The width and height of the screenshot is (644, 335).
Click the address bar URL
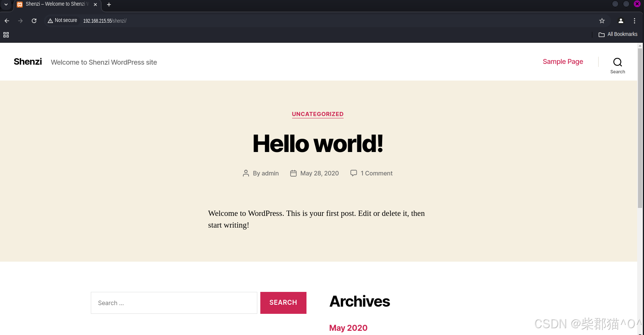(x=105, y=21)
